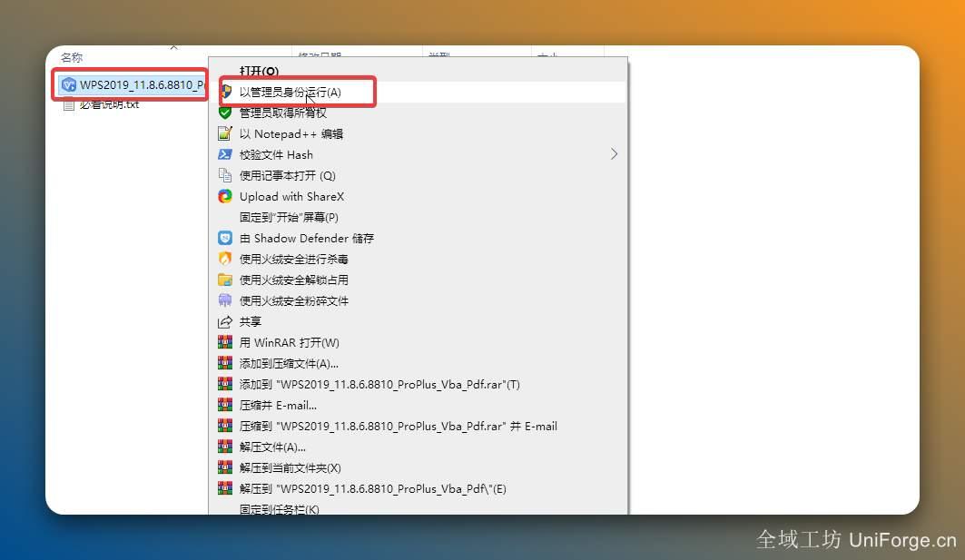The image size is (965, 560).
Task: Click the Shadow Defender icon
Action: [225, 238]
